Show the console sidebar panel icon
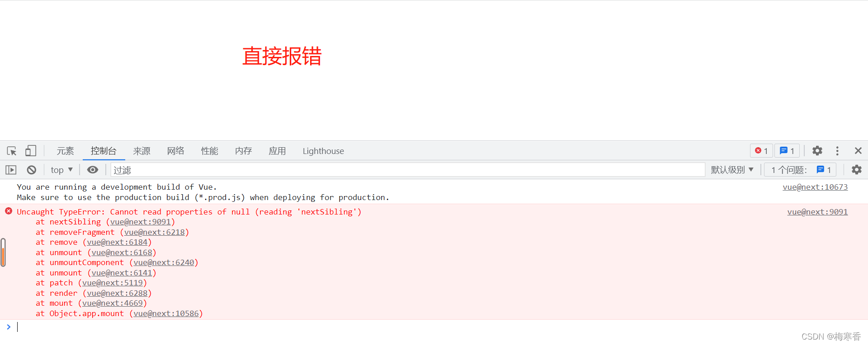Screen dimensions: 868x345 (11, 170)
